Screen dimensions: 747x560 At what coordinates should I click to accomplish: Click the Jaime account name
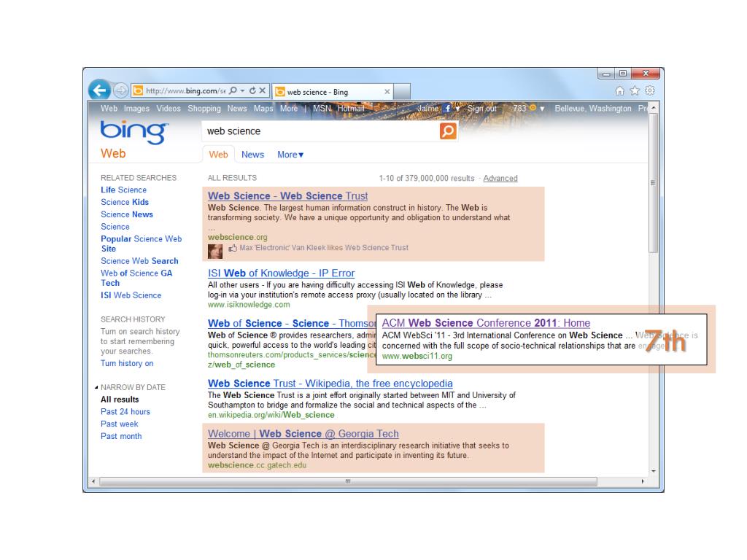(427, 108)
